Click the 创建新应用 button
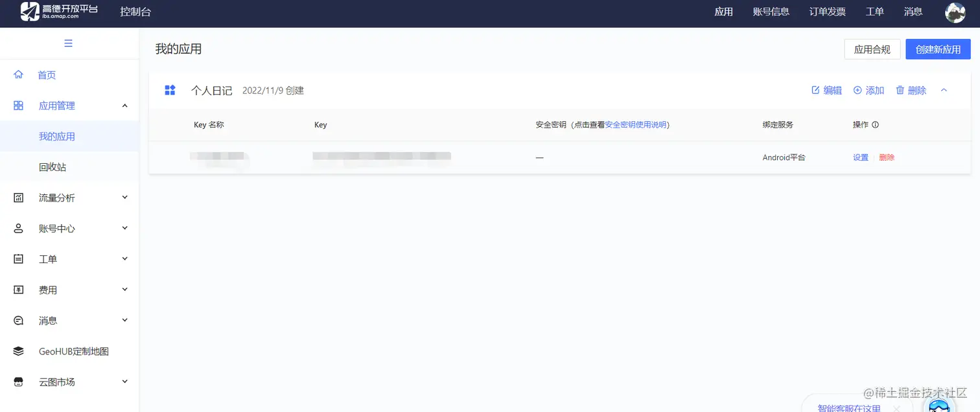Image resolution: width=980 pixels, height=412 pixels. [938, 49]
